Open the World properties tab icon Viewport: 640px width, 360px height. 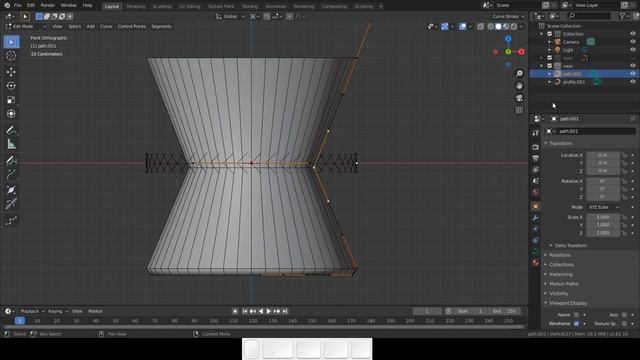coord(536,192)
